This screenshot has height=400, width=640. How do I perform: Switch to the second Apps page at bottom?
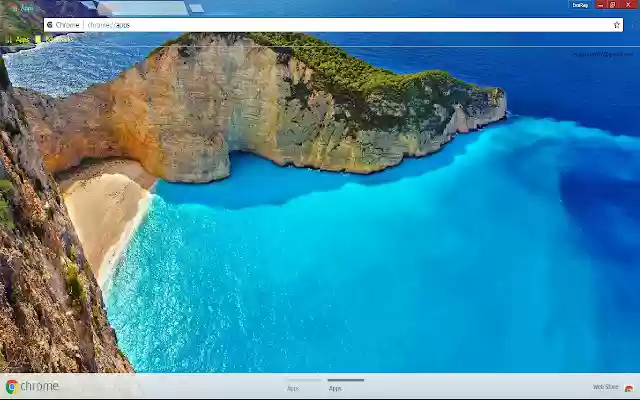point(346,385)
